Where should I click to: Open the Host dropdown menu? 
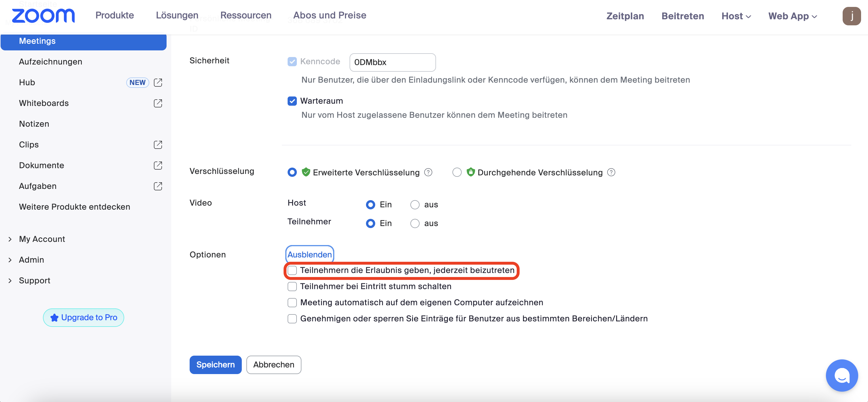tap(736, 16)
